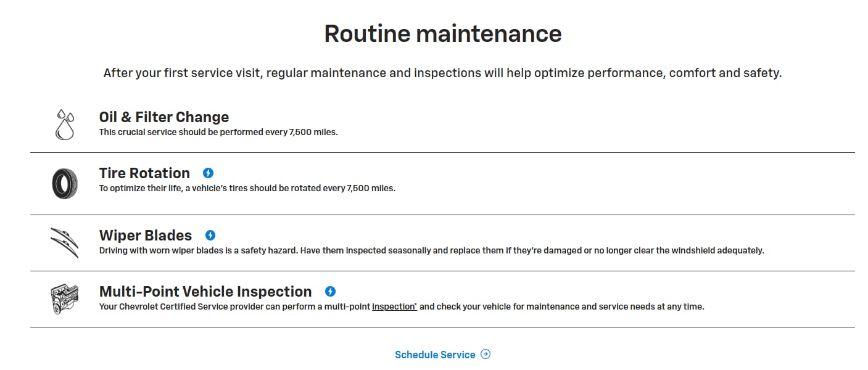The width and height of the screenshot is (868, 370).
Task: Click the oil droplets icon
Action: [65, 125]
